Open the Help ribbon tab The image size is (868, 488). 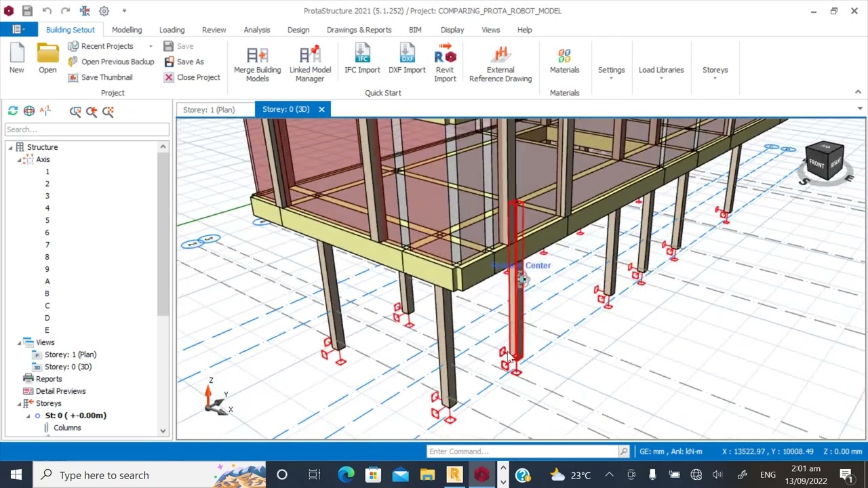coord(524,30)
